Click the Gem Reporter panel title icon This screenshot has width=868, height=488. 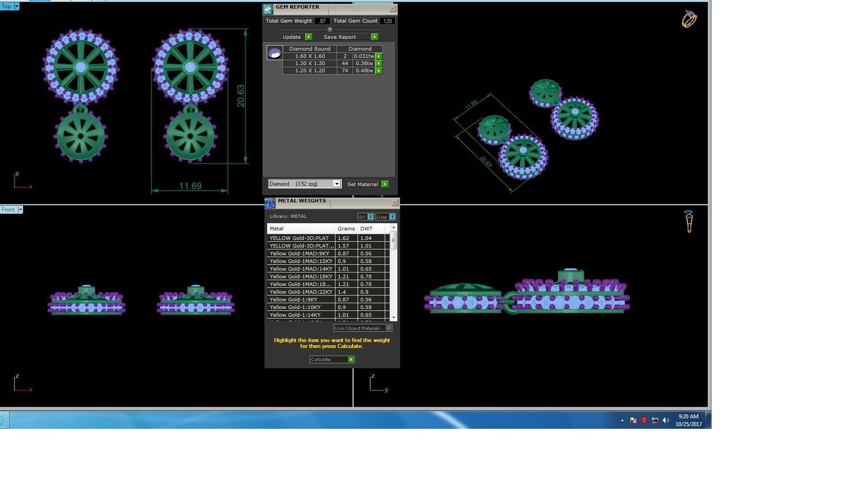click(x=268, y=9)
